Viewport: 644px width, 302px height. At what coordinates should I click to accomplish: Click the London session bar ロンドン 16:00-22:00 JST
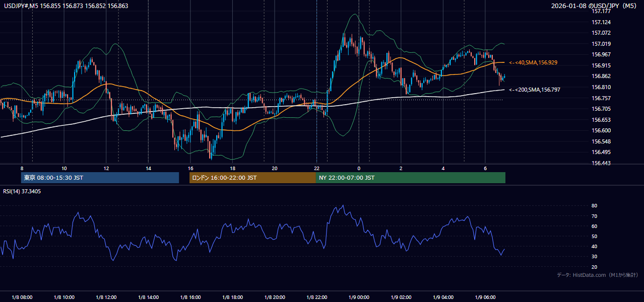[252, 178]
